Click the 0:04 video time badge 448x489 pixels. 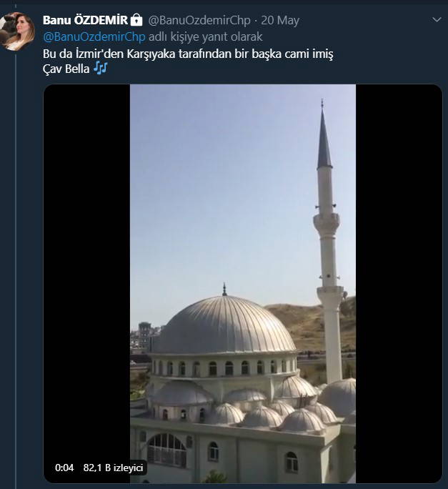click(64, 468)
